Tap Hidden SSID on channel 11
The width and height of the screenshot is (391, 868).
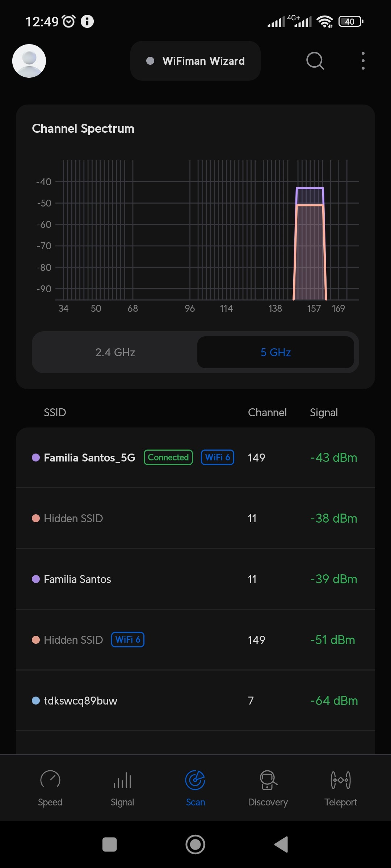195,518
